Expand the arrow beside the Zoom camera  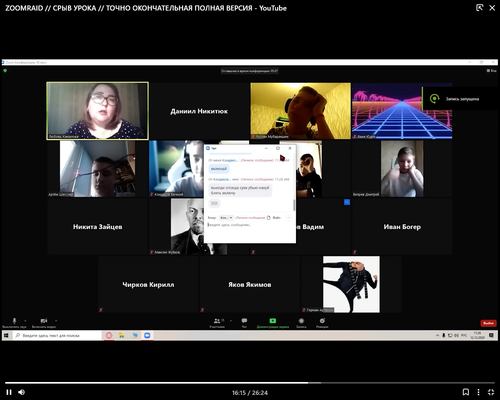click(56, 321)
